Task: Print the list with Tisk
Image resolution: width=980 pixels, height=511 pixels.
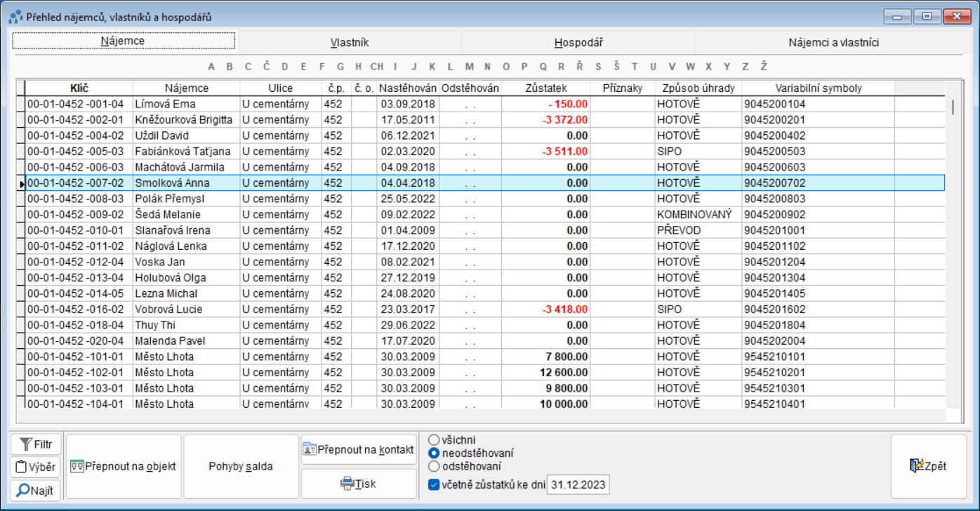Action: 358,483
